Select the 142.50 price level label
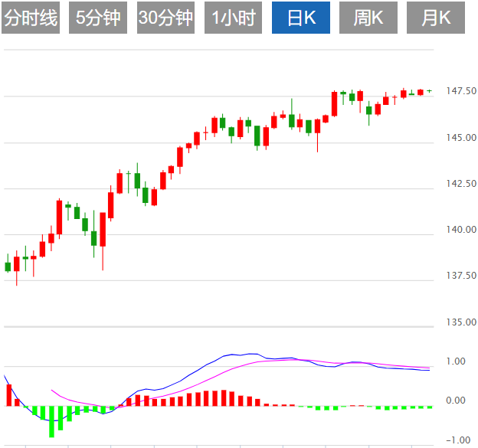Image resolution: width=478 pixels, height=448 pixels. [x=462, y=183]
